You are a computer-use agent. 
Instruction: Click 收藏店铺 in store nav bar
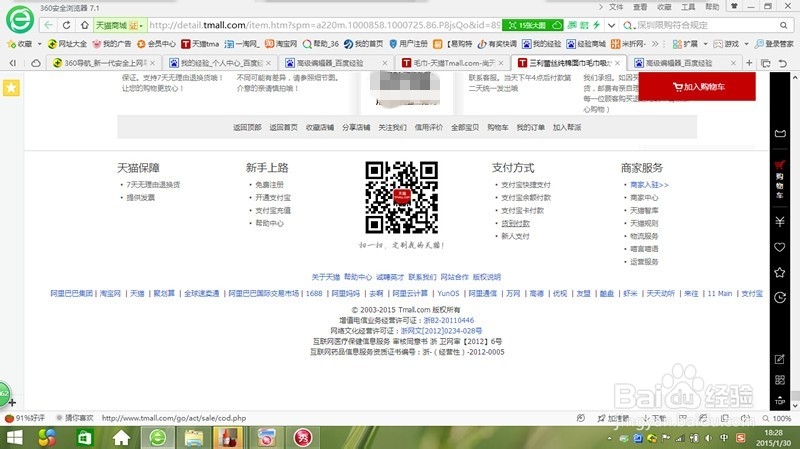point(319,128)
